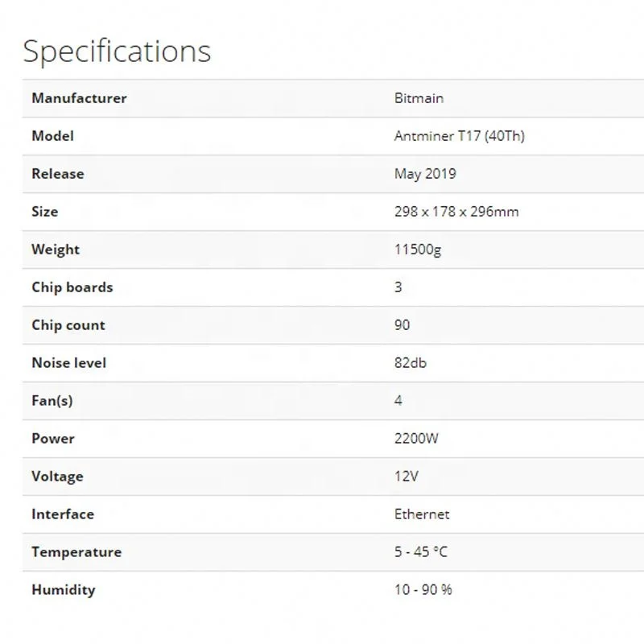Screen dimensions: 644x644
Task: Click the 12V voltage value
Action: point(407,477)
